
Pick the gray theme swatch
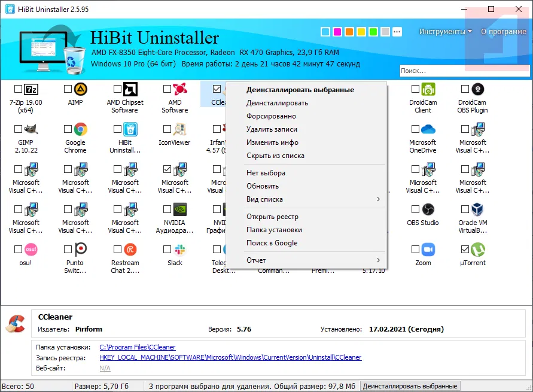[x=385, y=32]
